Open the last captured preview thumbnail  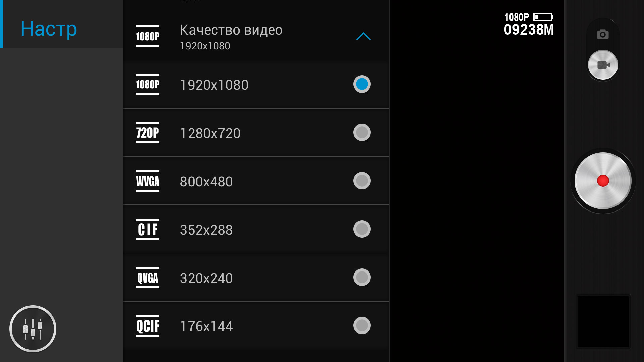[603, 322]
